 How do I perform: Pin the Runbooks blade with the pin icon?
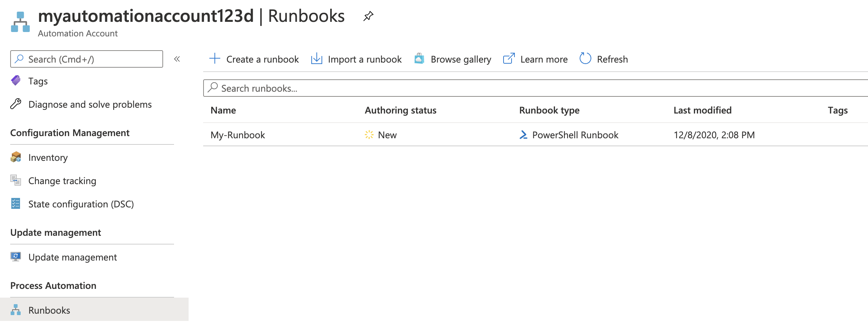coord(368,16)
